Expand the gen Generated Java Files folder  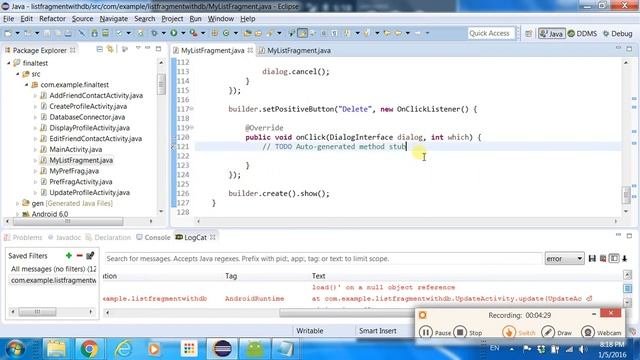tap(18, 203)
